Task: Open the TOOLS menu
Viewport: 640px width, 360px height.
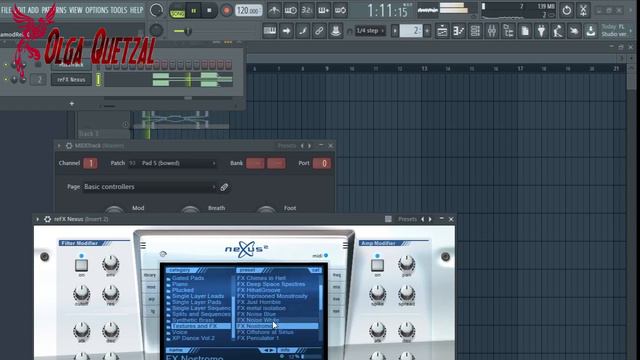Action: (119, 10)
